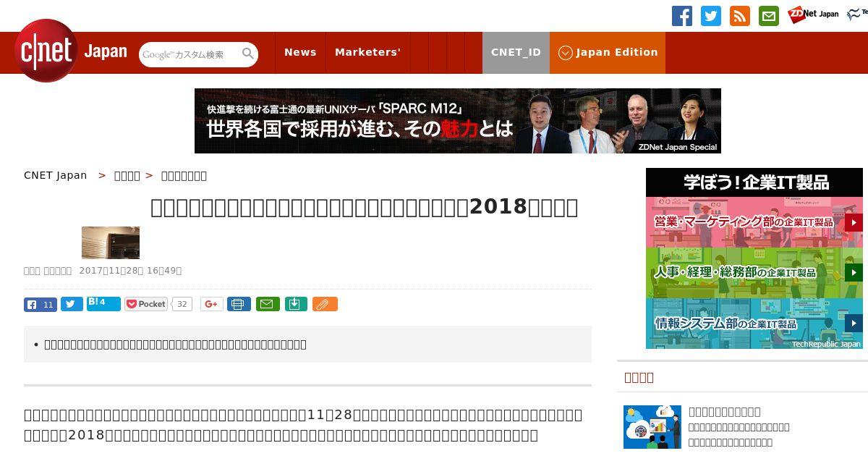Open the Marketers' menu item
Image resolution: width=868 pixels, height=456 pixels.
point(367,52)
